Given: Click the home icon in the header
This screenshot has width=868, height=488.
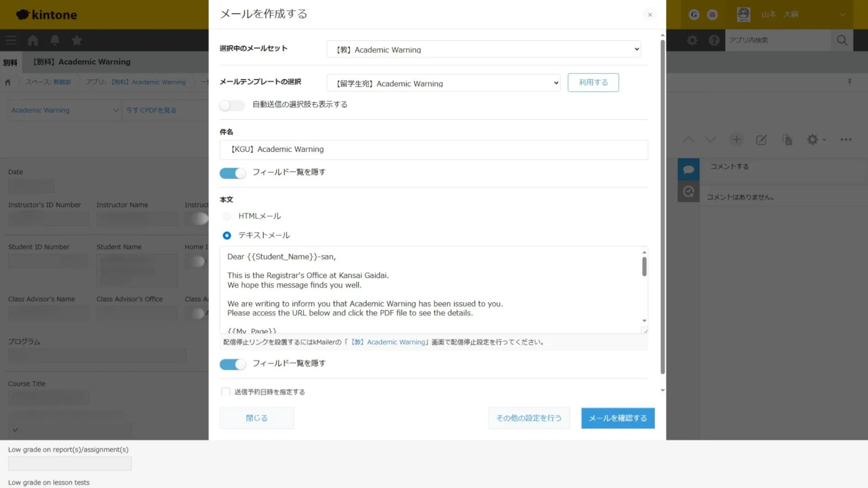Looking at the screenshot, I should pyautogui.click(x=33, y=41).
